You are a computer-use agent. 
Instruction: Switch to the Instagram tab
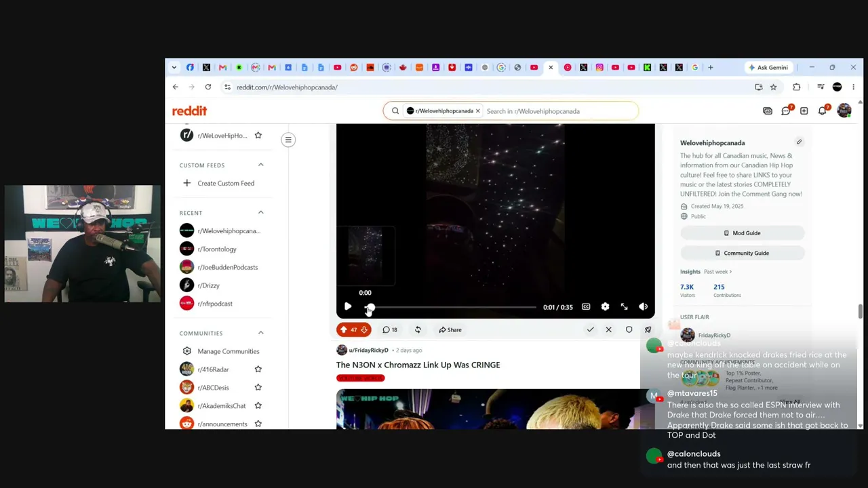point(599,68)
